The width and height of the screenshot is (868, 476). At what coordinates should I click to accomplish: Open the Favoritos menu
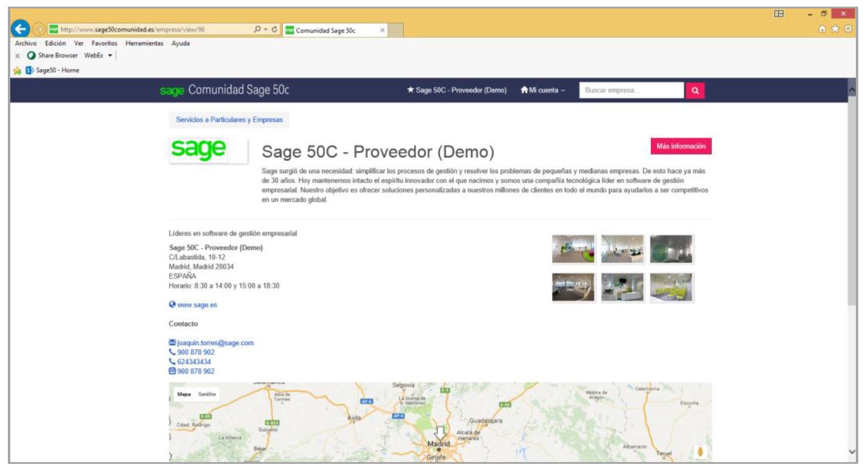coord(105,44)
